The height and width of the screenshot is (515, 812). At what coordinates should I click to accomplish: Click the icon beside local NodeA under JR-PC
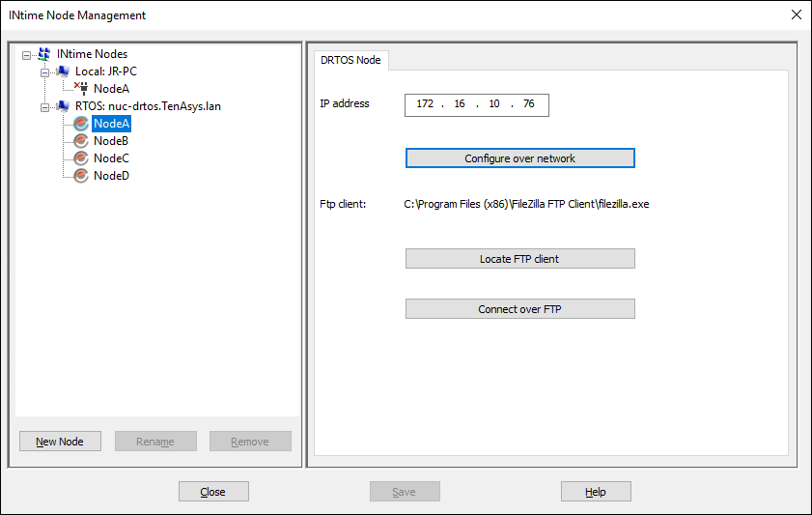[81, 89]
